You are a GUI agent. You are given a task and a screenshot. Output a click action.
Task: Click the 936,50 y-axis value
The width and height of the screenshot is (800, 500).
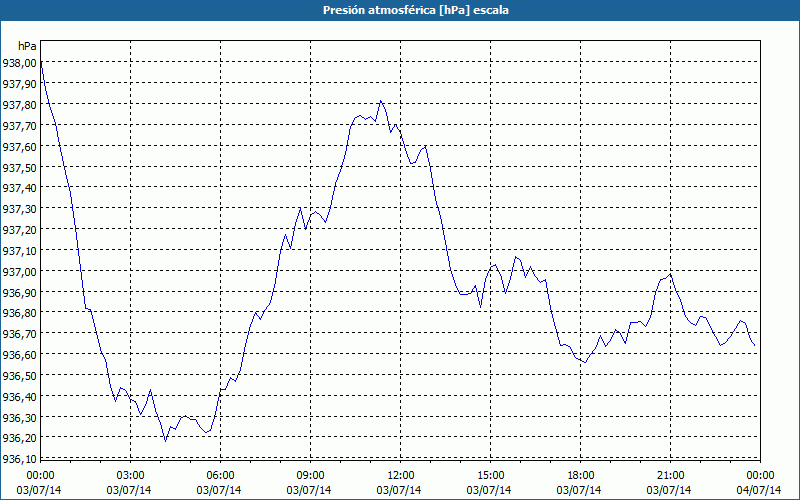pos(19,376)
